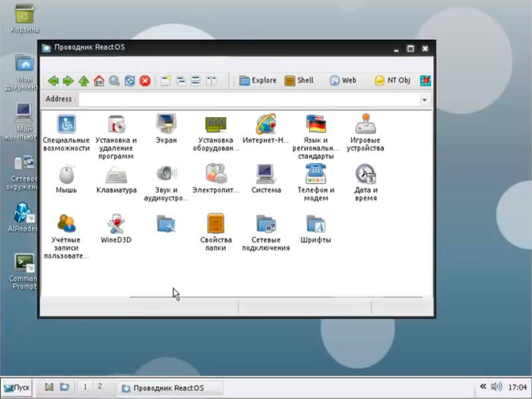Viewport: 532px width, 399px height.
Task: Select Мой компьютер desktop icon
Action: [x=22, y=122]
